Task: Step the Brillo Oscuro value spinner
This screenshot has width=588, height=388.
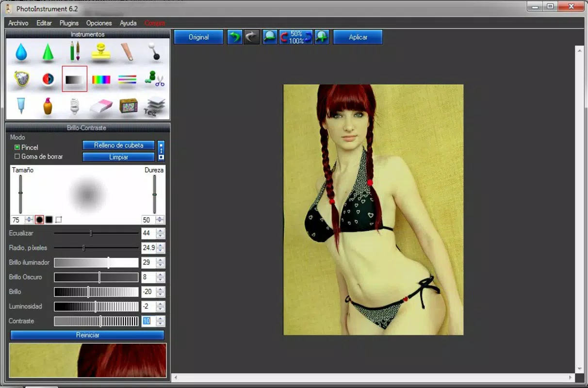Action: 161,277
